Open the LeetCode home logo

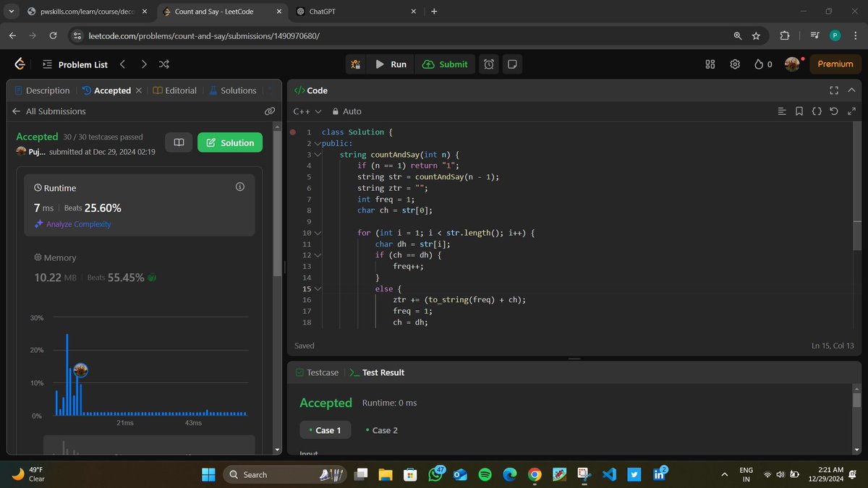pyautogui.click(x=20, y=64)
